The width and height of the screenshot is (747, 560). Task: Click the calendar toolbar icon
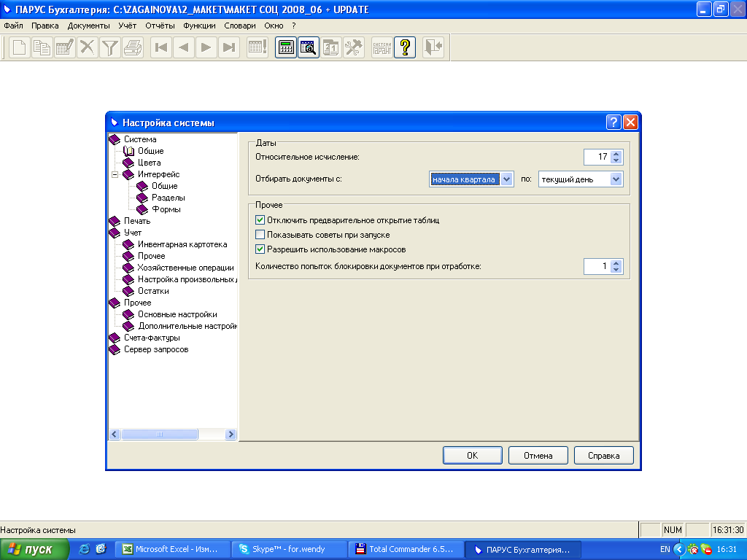[x=331, y=47]
